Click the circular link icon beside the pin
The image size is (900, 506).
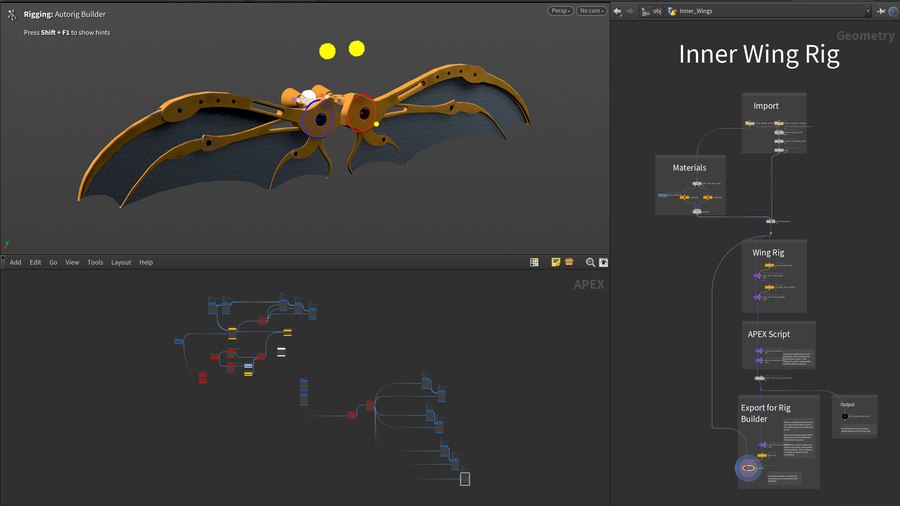click(x=893, y=12)
